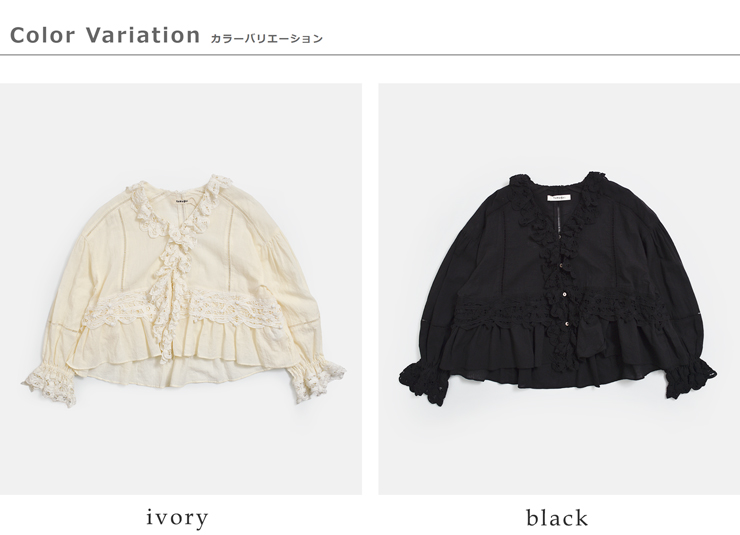
Task: Click the ivory blouse product image
Action: click(x=181, y=289)
